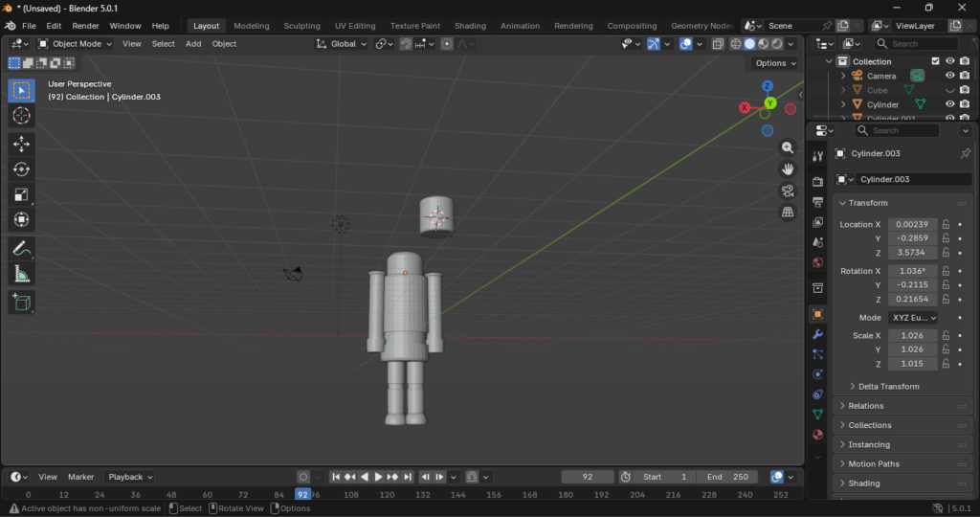This screenshot has height=517, width=980.
Task: Choose the Annotate pencil tool
Action: click(x=21, y=248)
